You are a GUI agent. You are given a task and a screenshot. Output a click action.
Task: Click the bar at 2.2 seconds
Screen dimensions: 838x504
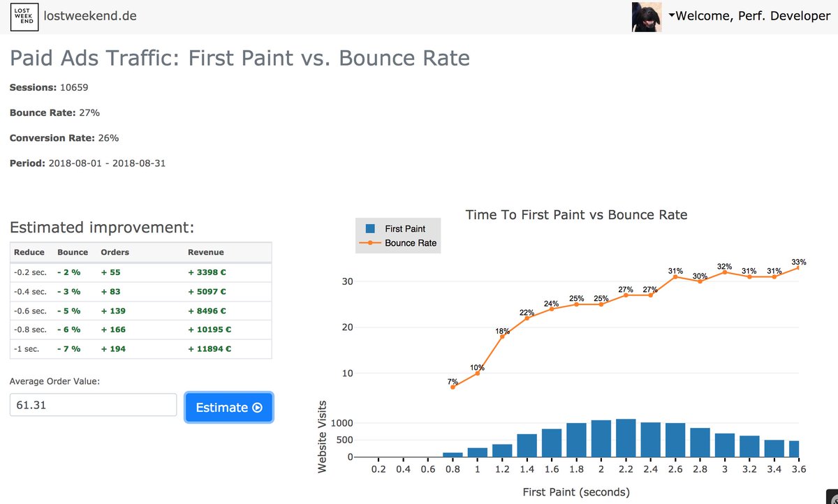[x=626, y=438]
